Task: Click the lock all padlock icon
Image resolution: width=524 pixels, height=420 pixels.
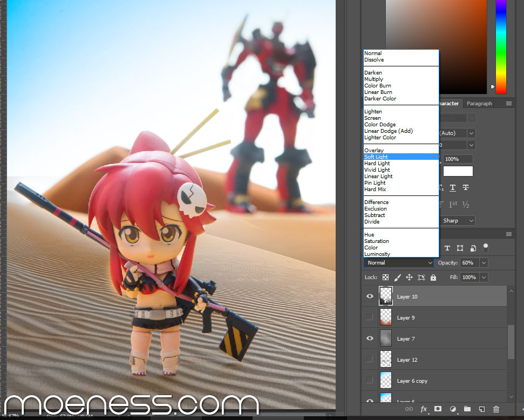Action: pos(433,277)
